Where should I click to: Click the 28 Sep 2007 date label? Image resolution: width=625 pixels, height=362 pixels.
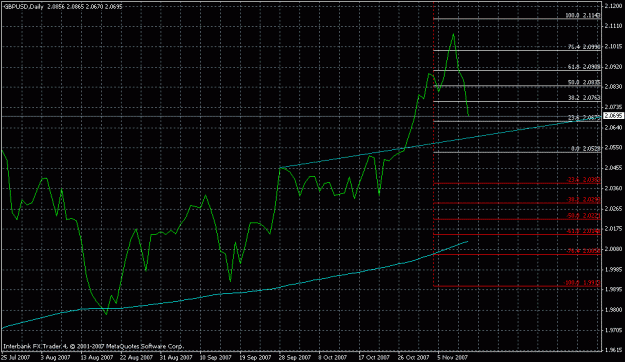point(295,357)
